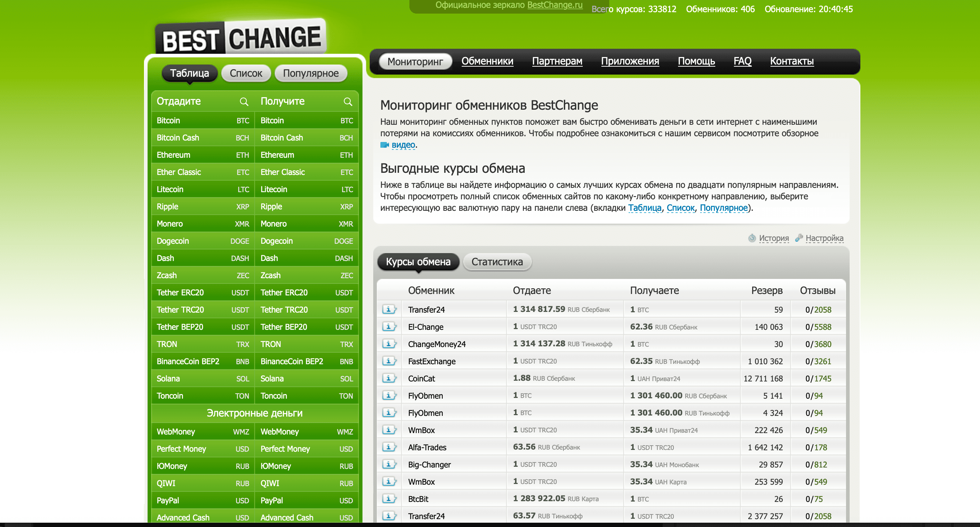The height and width of the screenshot is (527, 980).
Task: Click the video camera icon
Action: 385,145
